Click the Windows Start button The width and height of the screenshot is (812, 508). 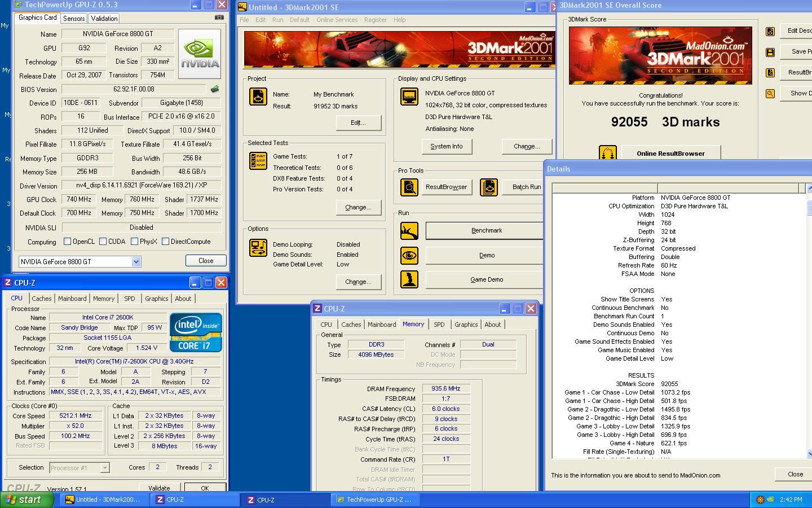(27, 500)
